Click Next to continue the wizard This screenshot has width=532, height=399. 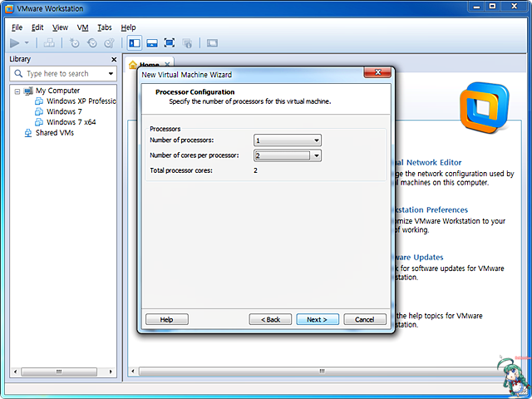pos(318,319)
